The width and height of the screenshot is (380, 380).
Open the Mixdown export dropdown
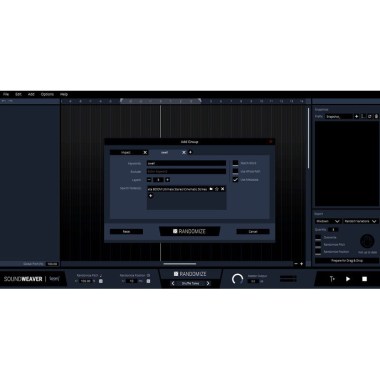[x=328, y=221]
